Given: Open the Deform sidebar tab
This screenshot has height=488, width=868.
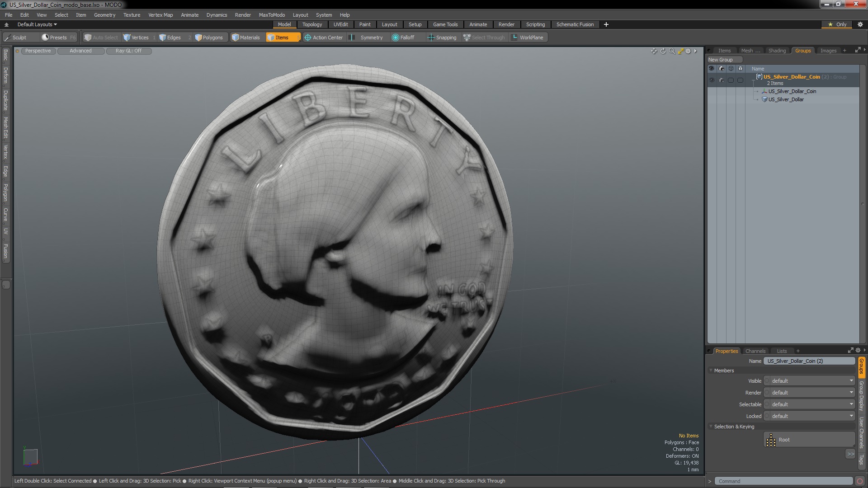Looking at the screenshot, I should click(x=6, y=76).
